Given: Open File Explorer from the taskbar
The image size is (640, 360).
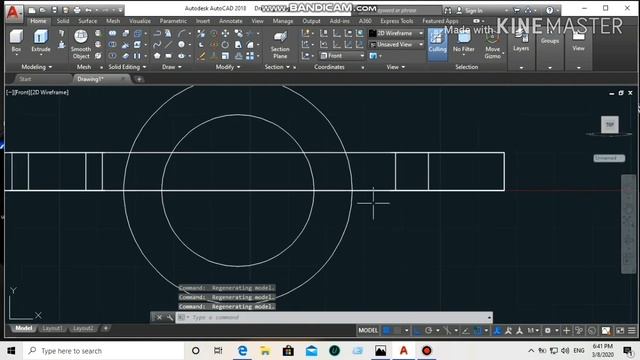Looking at the screenshot, I should (x=265, y=351).
